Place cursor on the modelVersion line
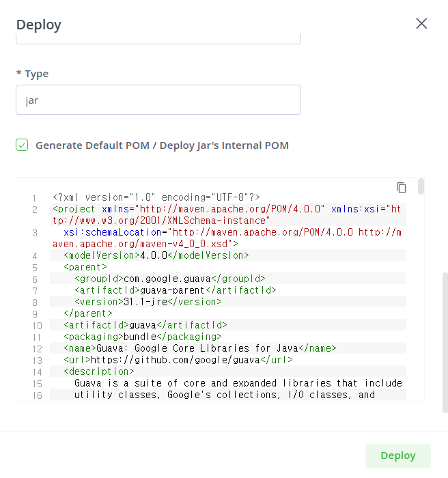This screenshot has height=478, width=448. pyautogui.click(x=156, y=255)
